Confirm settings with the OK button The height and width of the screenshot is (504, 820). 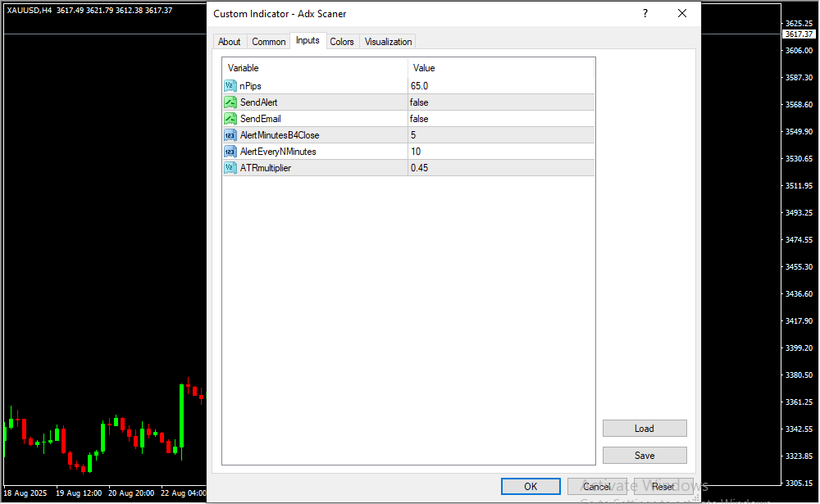click(x=531, y=487)
